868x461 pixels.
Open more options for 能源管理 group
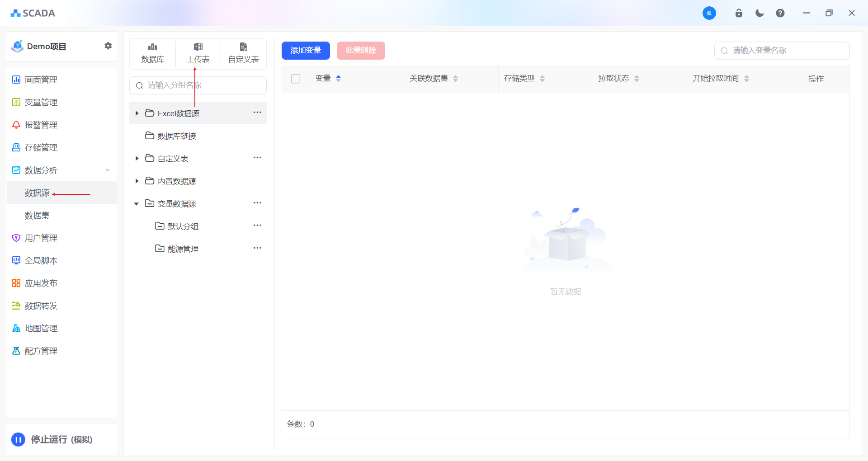(x=257, y=248)
